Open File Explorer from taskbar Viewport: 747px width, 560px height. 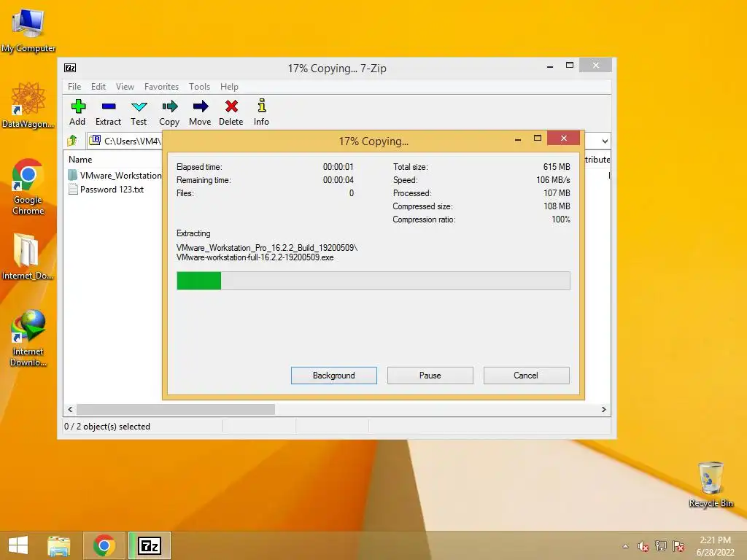pos(58,545)
